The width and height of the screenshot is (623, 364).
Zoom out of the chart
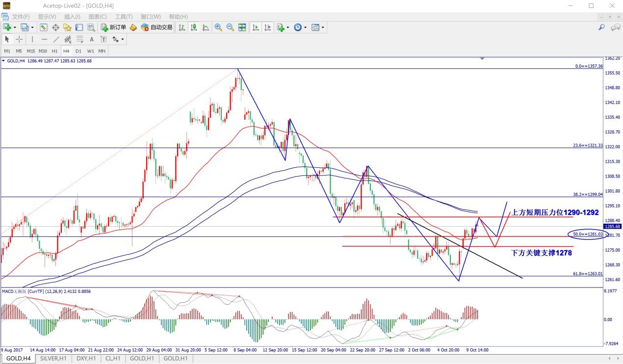[x=230, y=27]
